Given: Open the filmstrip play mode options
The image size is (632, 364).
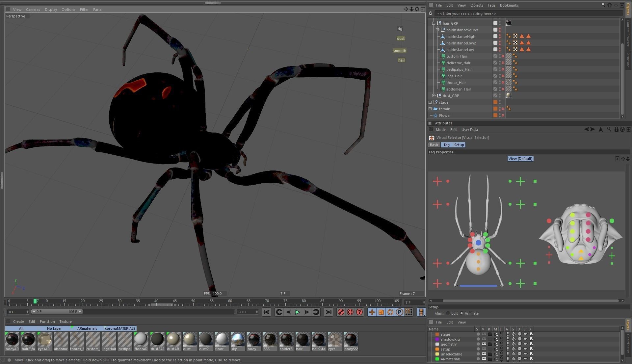Looking at the screenshot, I should tap(421, 312).
